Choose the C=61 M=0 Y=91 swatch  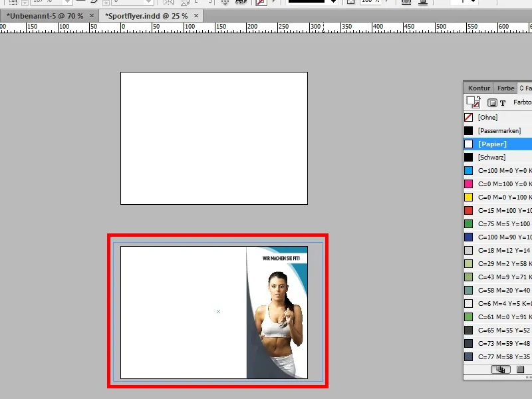coord(497,317)
